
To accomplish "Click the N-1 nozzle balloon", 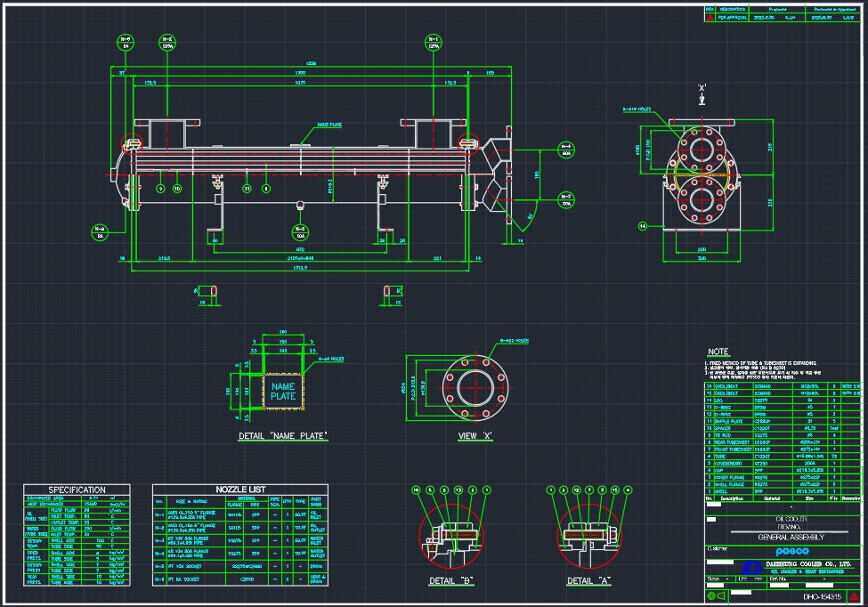I will 434,43.
